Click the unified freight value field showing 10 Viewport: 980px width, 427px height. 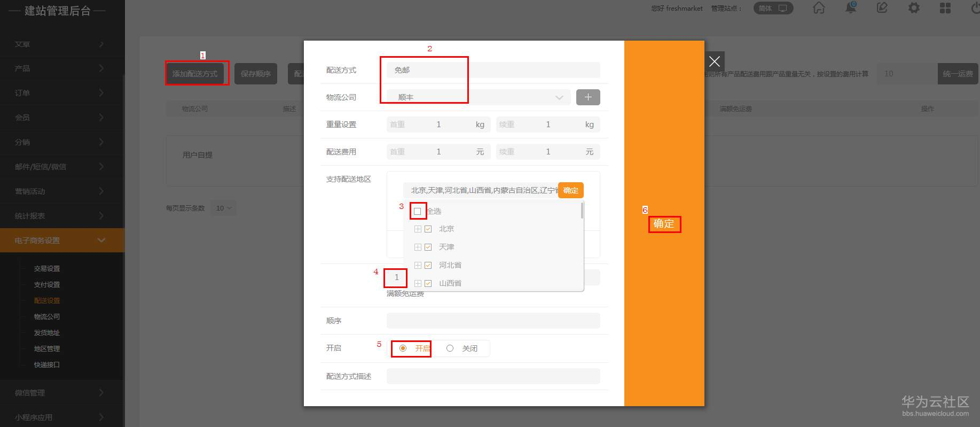click(x=907, y=74)
